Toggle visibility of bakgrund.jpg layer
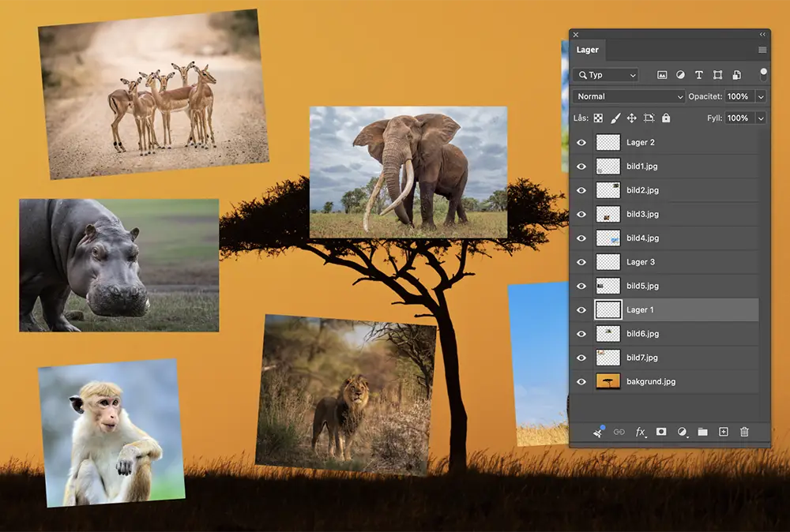 point(581,381)
